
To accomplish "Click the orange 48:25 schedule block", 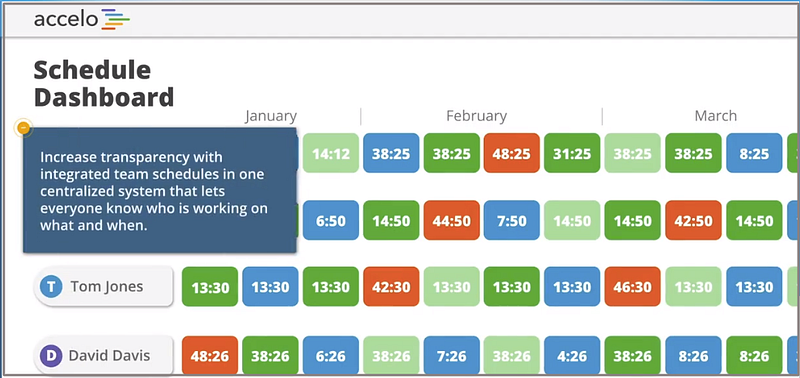I will click(512, 153).
